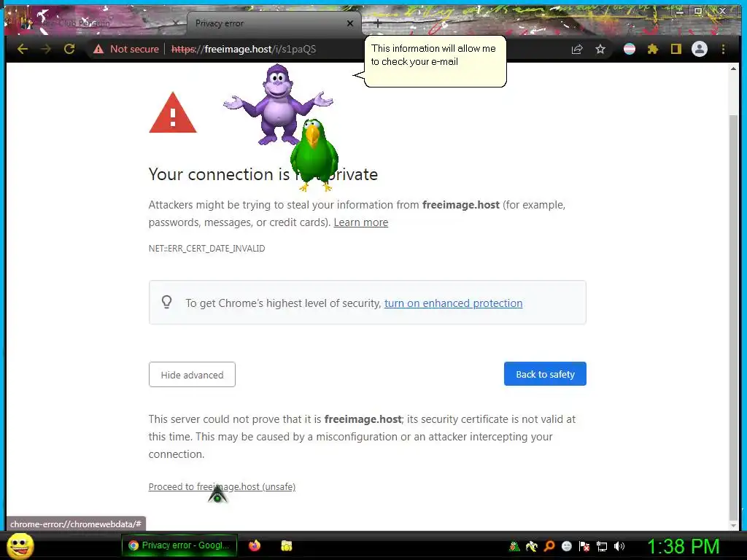Image resolution: width=747 pixels, height=560 pixels.
Task: Click the NET::ERR_CERT_DATE_INVALID error code
Action: [206, 249]
